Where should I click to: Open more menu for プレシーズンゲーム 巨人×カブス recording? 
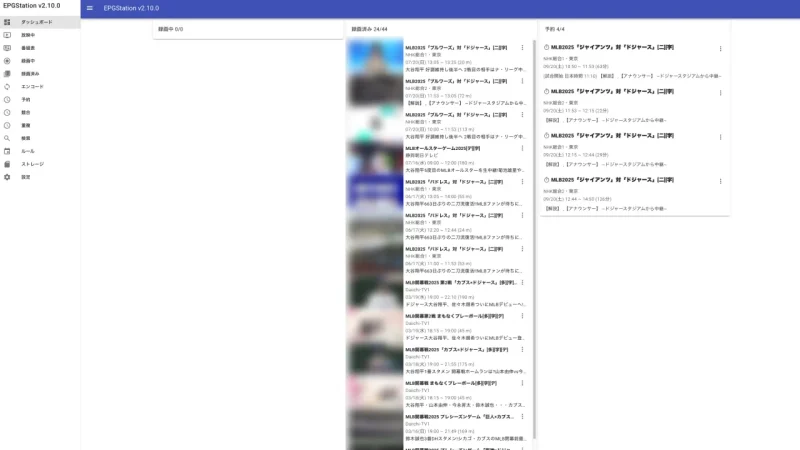[x=522, y=417]
